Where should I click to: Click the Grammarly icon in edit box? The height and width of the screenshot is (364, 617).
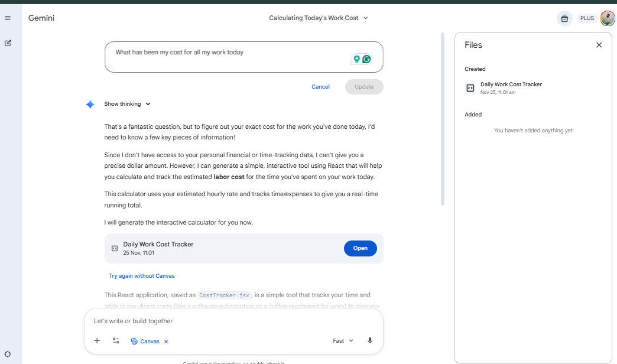[x=366, y=59]
